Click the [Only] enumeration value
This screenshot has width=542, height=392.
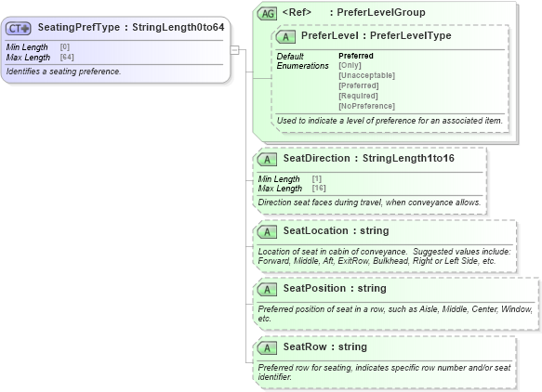tap(350, 65)
